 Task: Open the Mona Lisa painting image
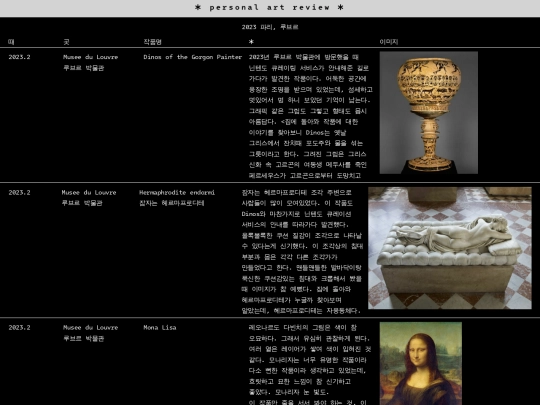pos(420,364)
